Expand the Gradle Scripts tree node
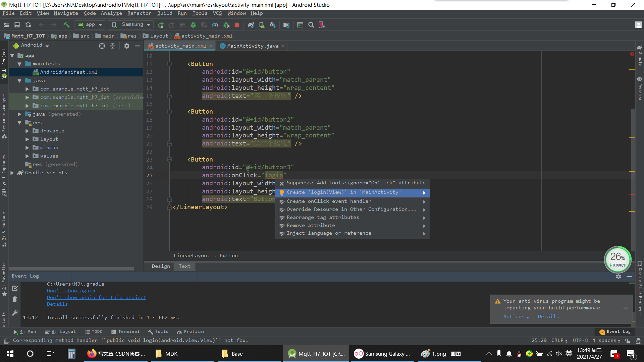 pos(12,173)
